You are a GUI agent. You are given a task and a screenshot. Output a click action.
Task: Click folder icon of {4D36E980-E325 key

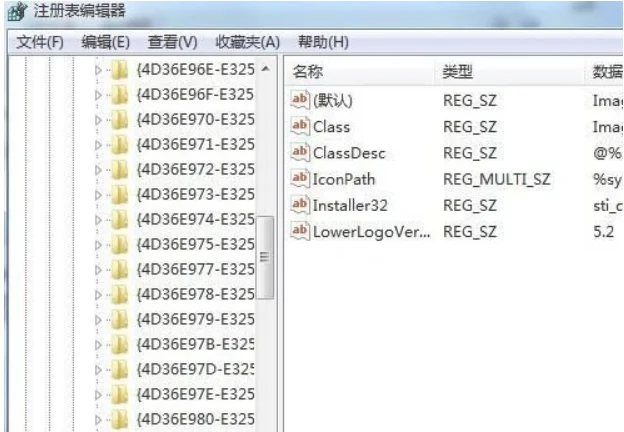(x=120, y=420)
